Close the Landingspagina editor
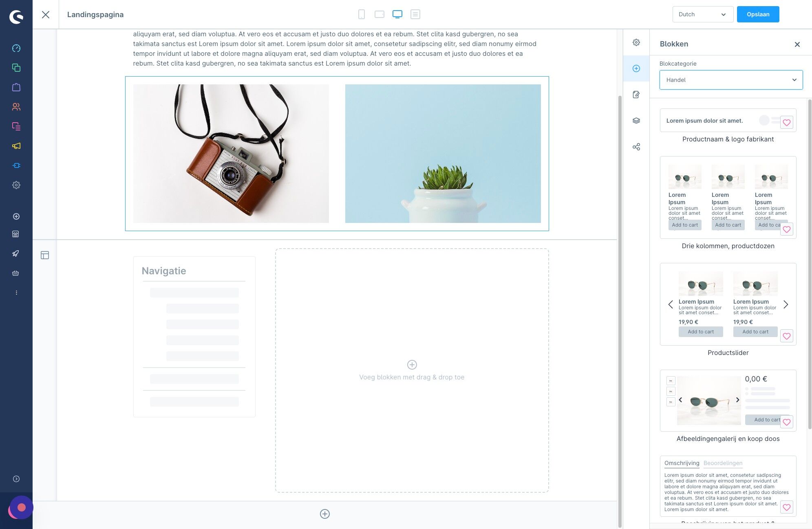812x529 pixels. coord(46,15)
